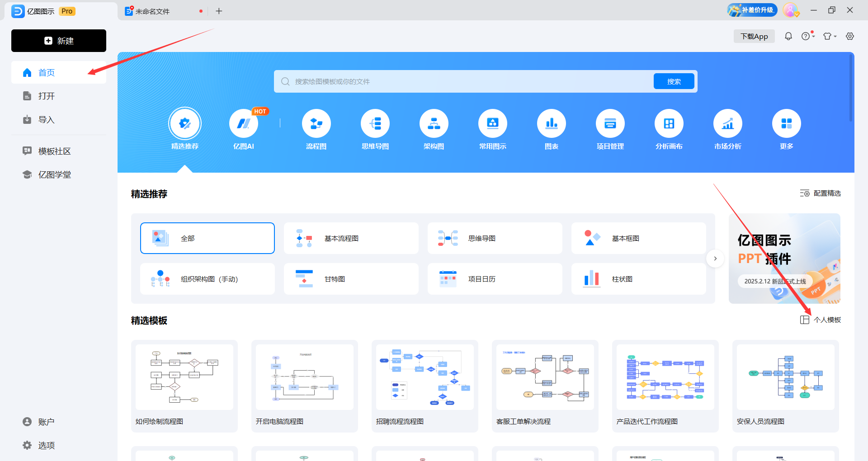The width and height of the screenshot is (868, 461).
Task: Open the 开启电脑流程图 template
Action: 305,386
